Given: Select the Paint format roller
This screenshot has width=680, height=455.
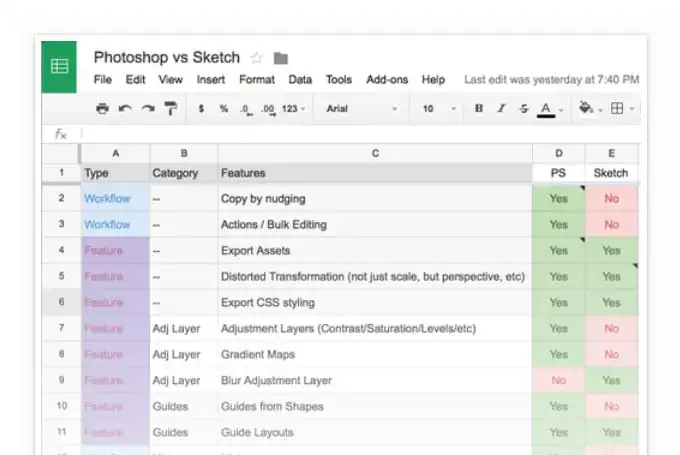Looking at the screenshot, I should click(170, 108).
